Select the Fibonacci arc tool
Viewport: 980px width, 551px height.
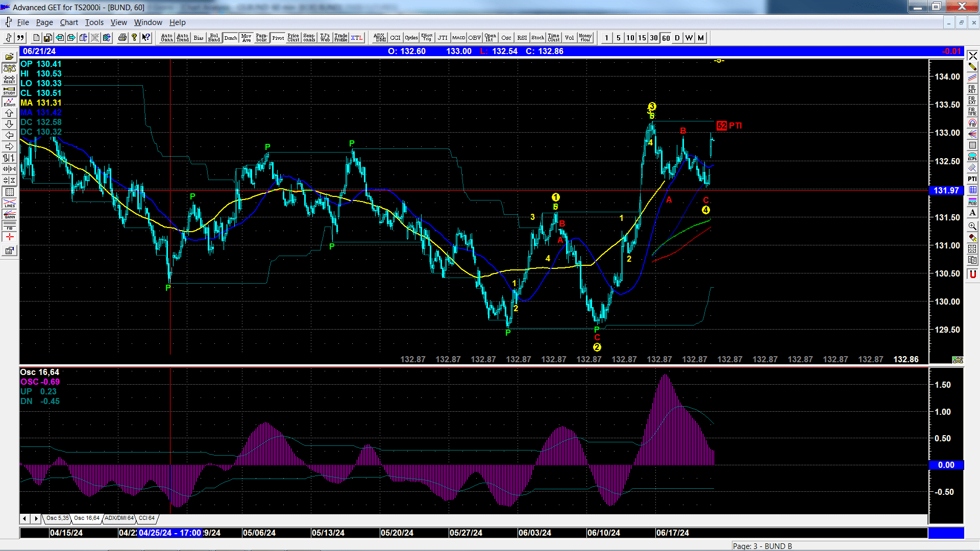972,123
